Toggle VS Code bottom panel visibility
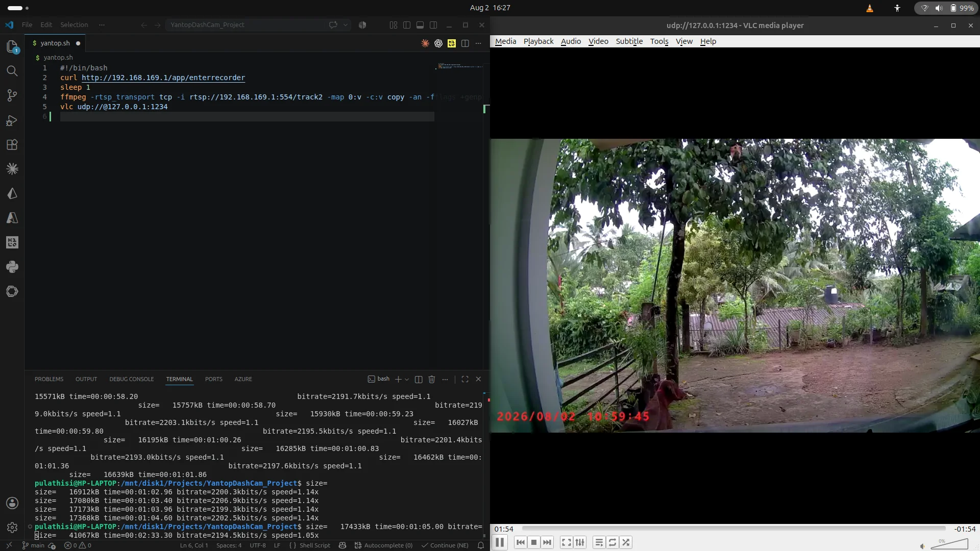980x551 pixels. pos(420,25)
